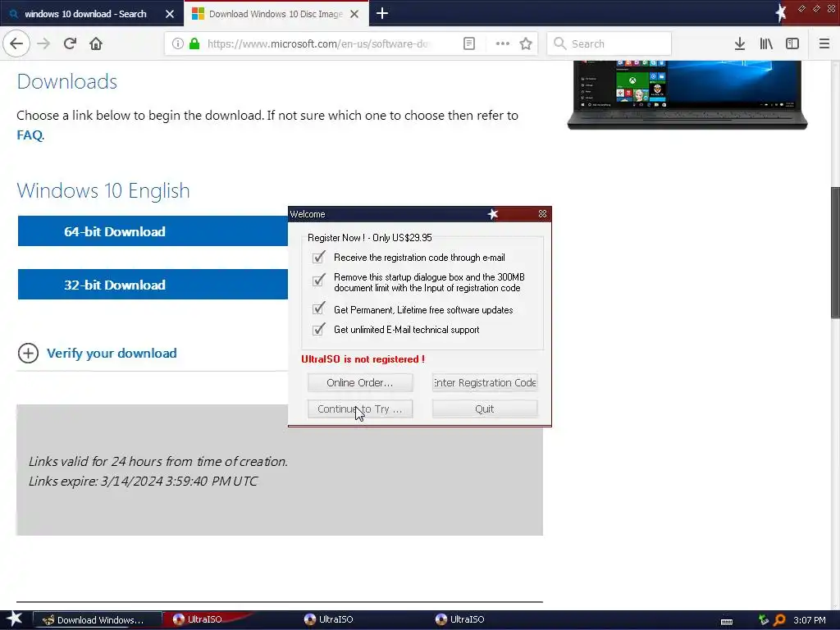Toggle 'Receive the registration code through e-mail' checkbox
The height and width of the screenshot is (630, 840).
(319, 257)
